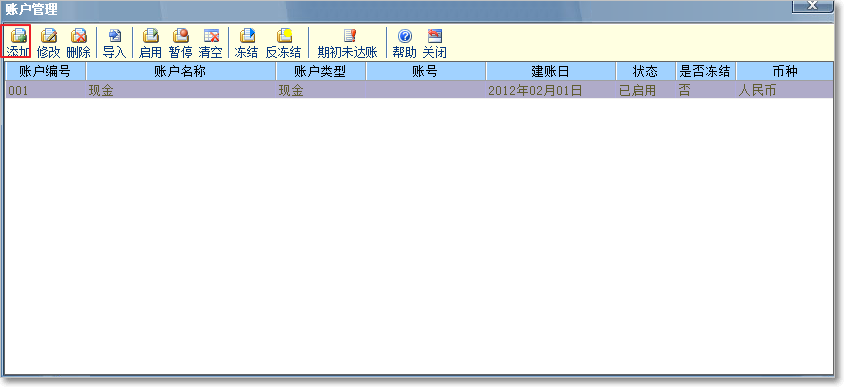Select account row cell 001
Image resolution: width=844 pixels, height=387 pixels.
pos(45,90)
